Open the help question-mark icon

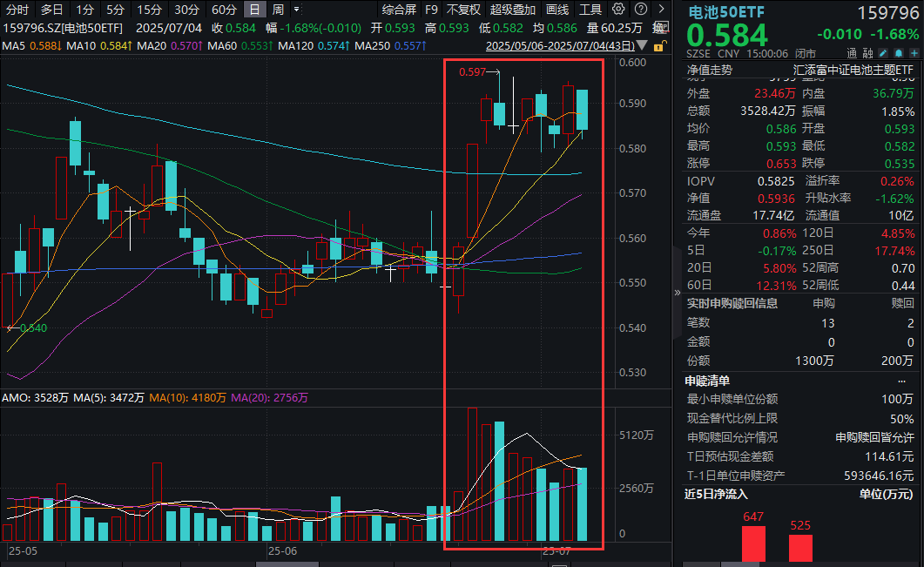click(640, 8)
